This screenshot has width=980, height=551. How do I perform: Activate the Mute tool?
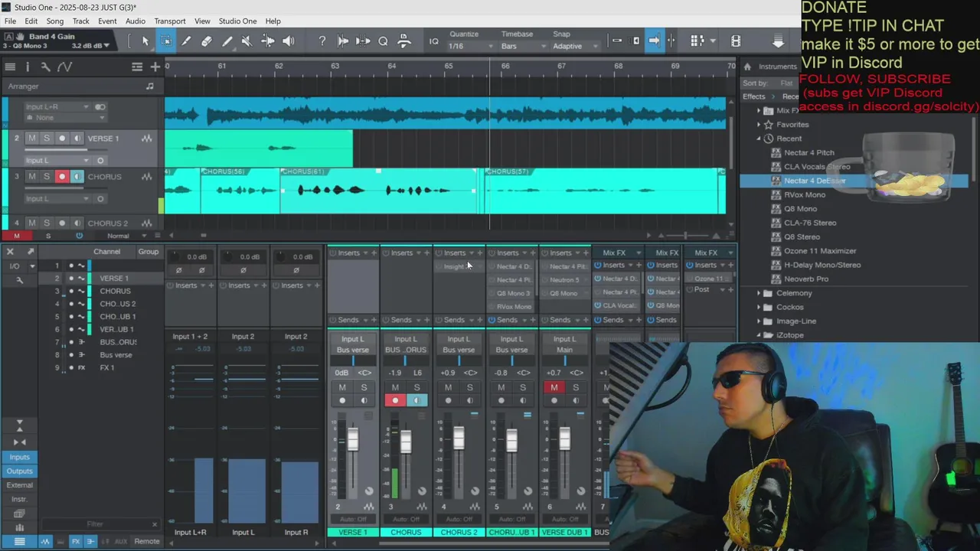(x=247, y=41)
